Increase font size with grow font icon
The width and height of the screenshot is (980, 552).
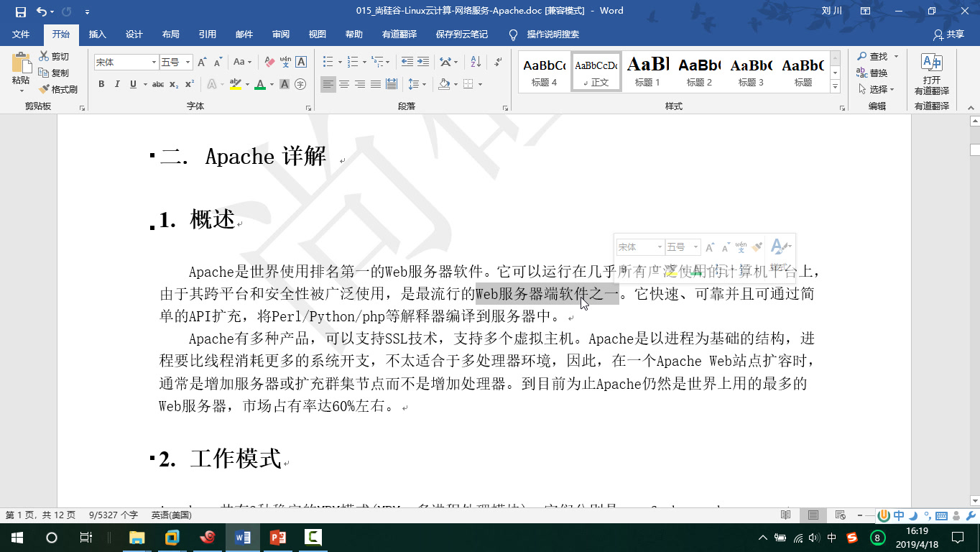click(x=203, y=63)
